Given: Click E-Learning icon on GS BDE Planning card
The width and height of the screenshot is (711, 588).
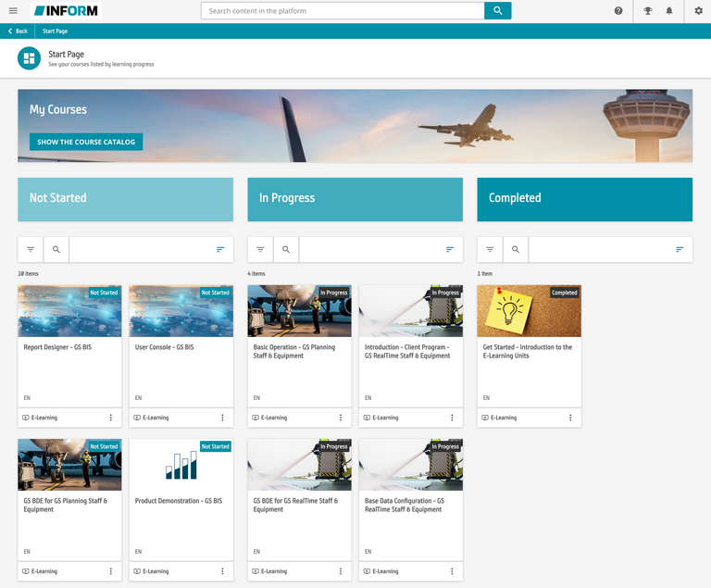Looking at the screenshot, I should tap(26, 571).
